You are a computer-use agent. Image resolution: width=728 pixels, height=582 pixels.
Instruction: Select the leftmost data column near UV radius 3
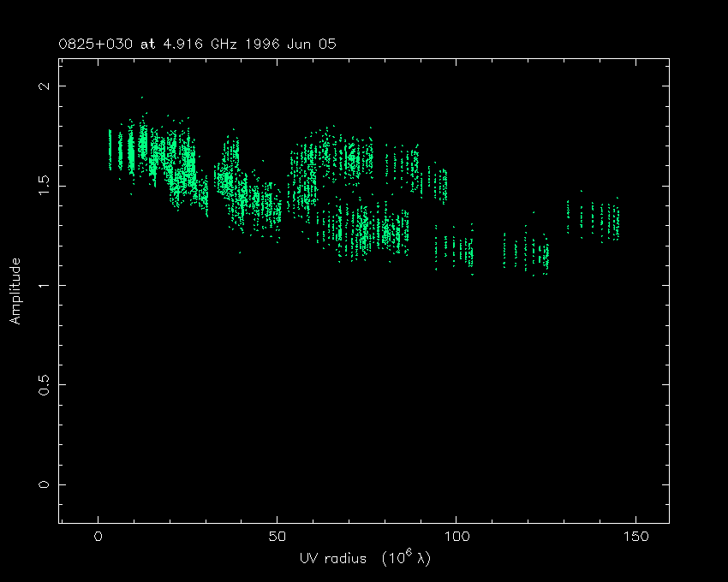(110, 149)
